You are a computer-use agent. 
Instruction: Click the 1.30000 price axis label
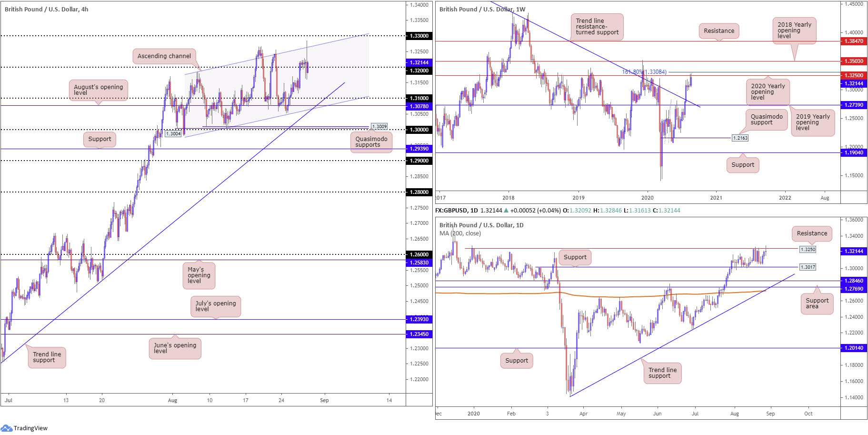419,130
